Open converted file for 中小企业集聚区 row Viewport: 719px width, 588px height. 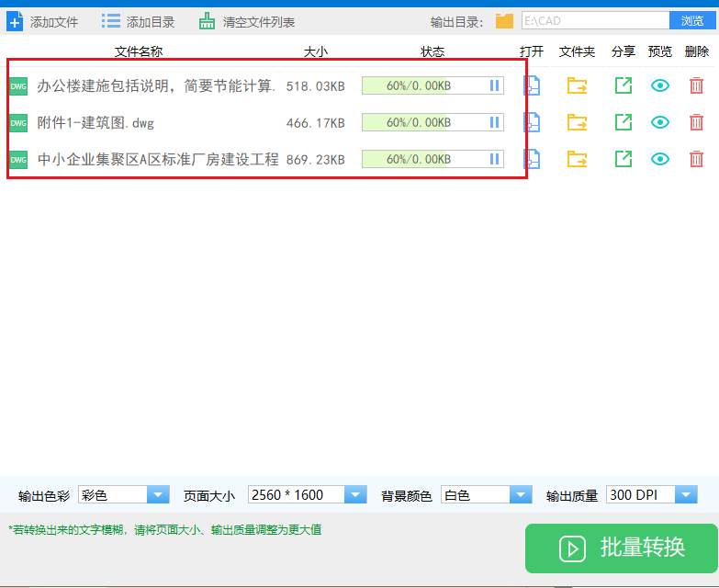point(532,159)
